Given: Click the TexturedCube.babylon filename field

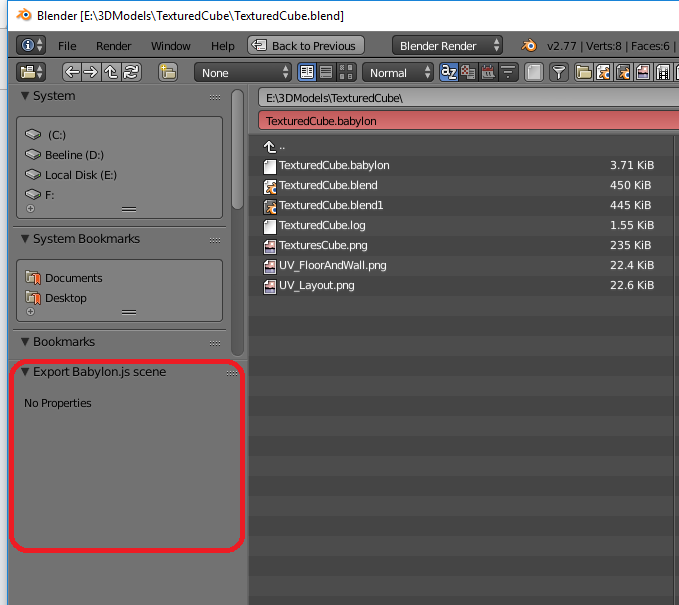Looking at the screenshot, I should tap(469, 121).
